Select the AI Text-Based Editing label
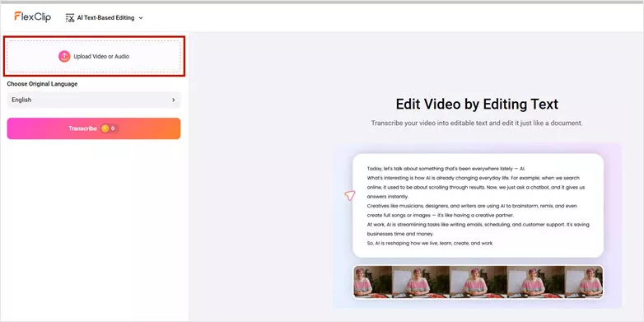The height and width of the screenshot is (322, 644). (105, 17)
